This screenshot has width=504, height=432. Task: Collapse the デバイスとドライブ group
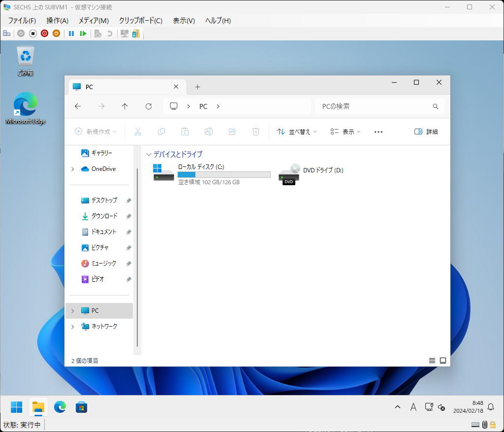(149, 154)
